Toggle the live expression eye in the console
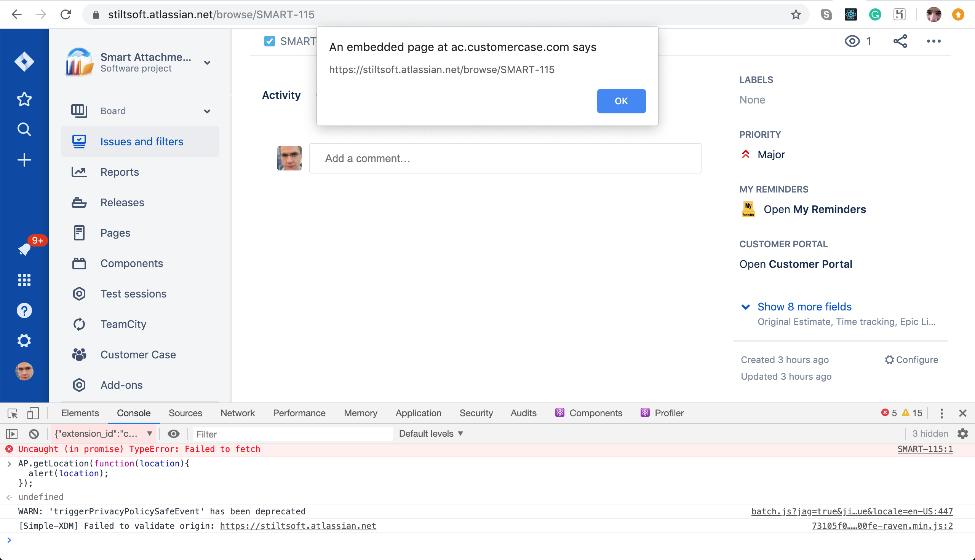This screenshot has height=560, width=975. coord(174,434)
